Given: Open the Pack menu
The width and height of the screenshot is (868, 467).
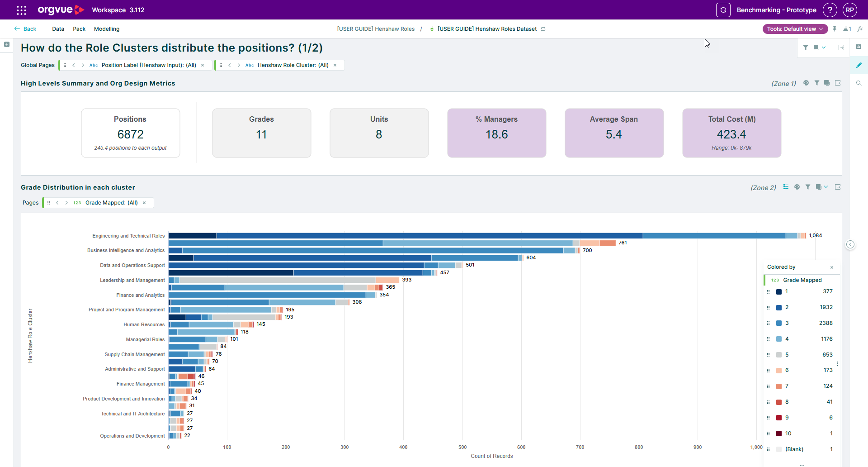Looking at the screenshot, I should [x=79, y=29].
